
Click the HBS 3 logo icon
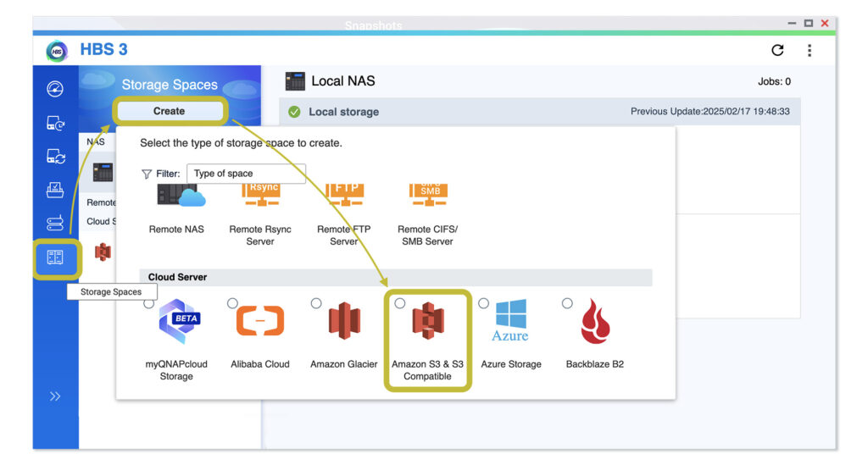[x=57, y=50]
